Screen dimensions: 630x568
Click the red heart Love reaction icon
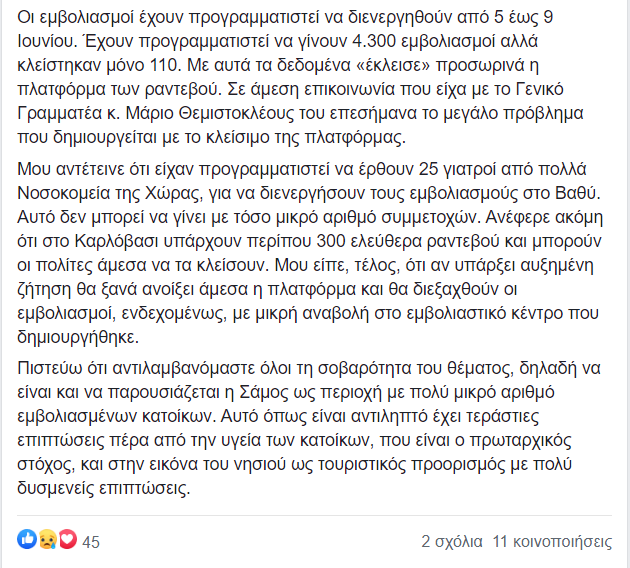68,539
